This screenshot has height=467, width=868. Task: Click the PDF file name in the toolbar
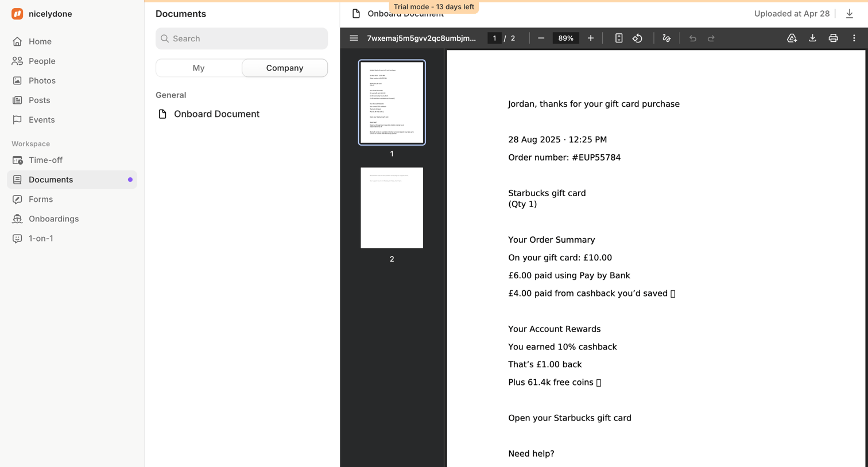click(x=421, y=38)
